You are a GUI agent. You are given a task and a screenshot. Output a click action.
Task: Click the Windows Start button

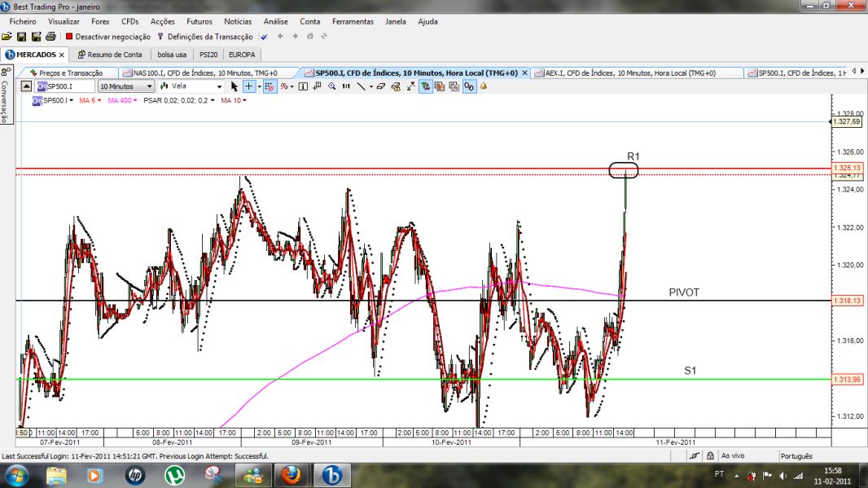pyautogui.click(x=16, y=476)
